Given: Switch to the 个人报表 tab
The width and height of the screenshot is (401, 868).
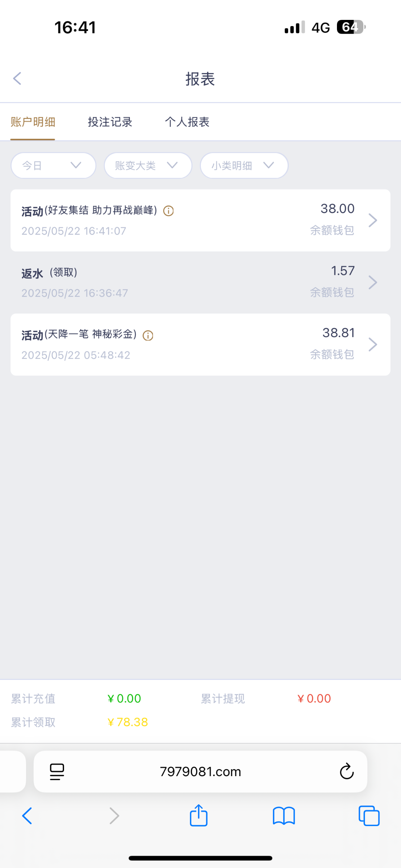Looking at the screenshot, I should [x=187, y=122].
